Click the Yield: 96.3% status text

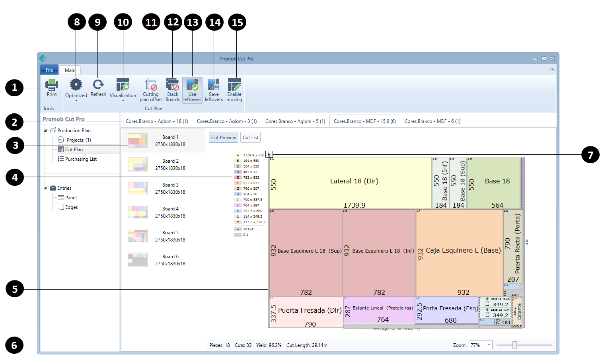click(x=269, y=345)
